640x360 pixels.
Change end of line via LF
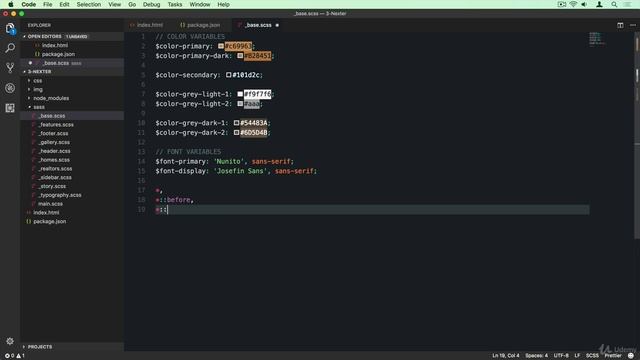pyautogui.click(x=577, y=356)
